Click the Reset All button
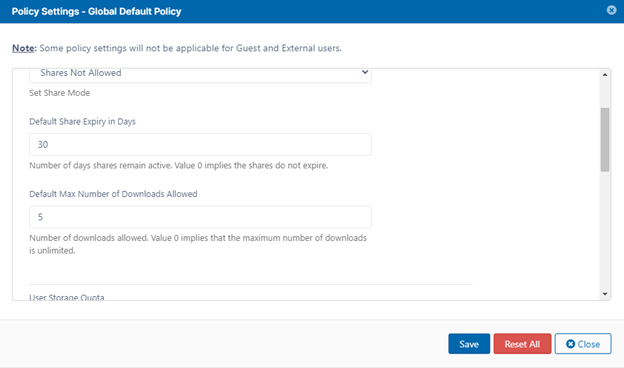Viewport: 624px width, 368px height. click(x=522, y=344)
